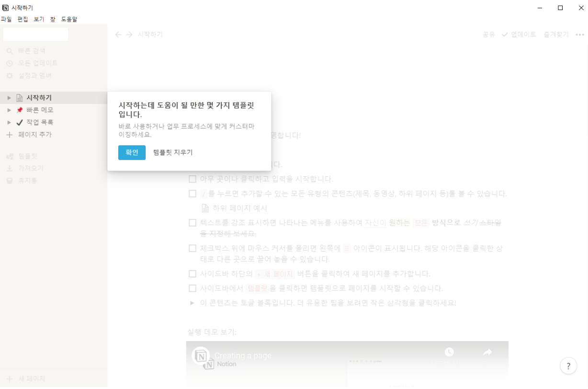588x389 pixels.
Task: Open the 보기 menu
Action: (x=39, y=19)
